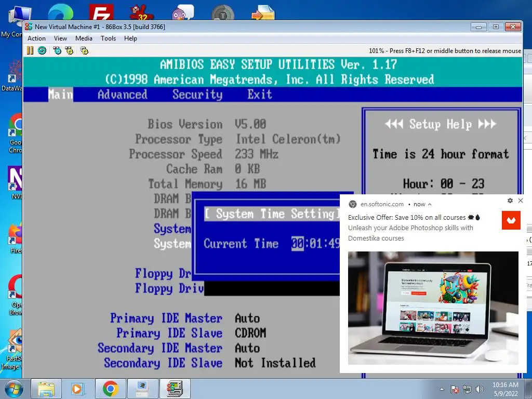Minimize the 86Box window

(x=478, y=27)
